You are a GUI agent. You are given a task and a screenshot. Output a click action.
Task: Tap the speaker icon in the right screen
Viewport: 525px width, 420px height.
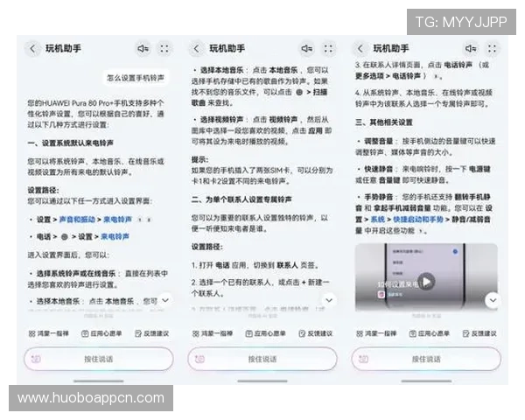click(471, 49)
